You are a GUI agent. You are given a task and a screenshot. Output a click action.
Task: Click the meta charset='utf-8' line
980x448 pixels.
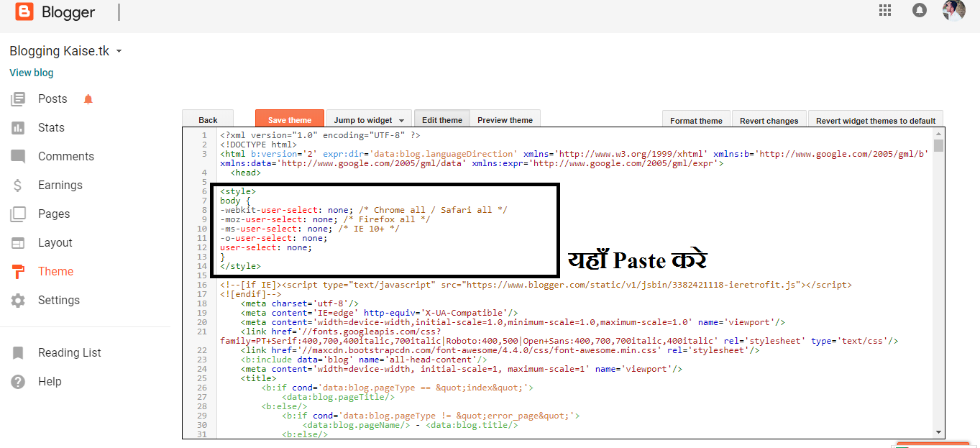[300, 303]
